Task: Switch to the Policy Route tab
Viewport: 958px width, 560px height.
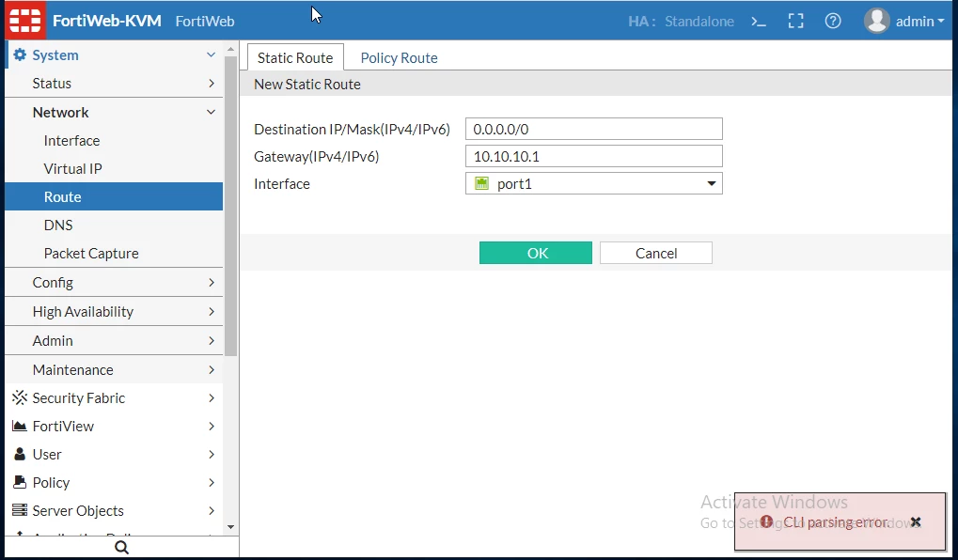Action: tap(399, 57)
